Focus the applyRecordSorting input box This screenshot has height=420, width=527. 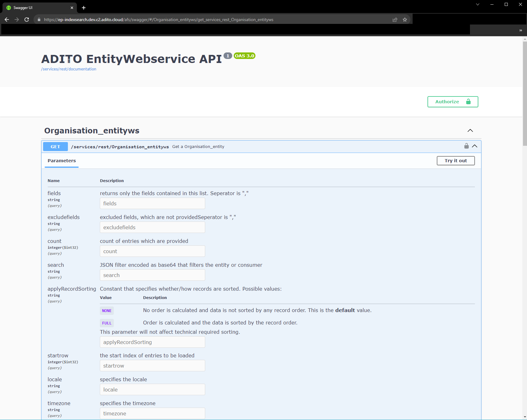(x=153, y=342)
